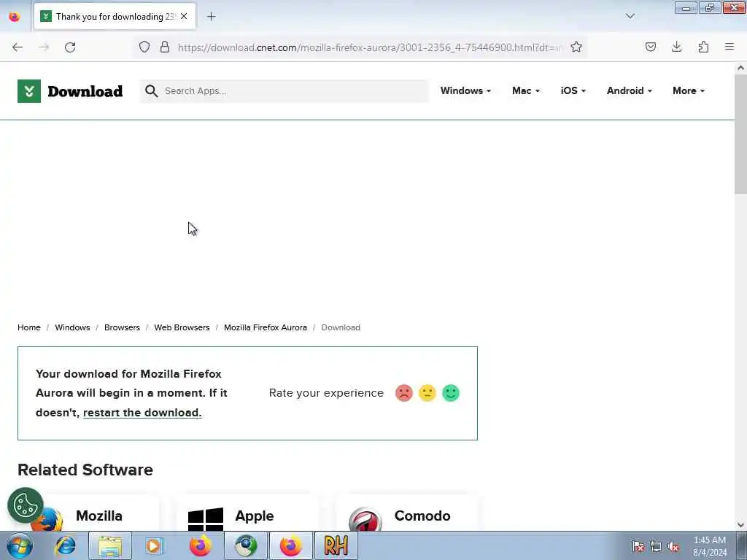Launch Internet Explorer from taskbar
The image size is (747, 560).
pos(65,545)
